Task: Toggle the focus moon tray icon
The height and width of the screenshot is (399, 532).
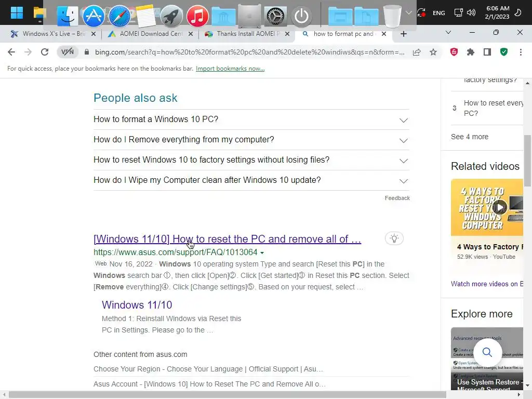Action: 518,13
